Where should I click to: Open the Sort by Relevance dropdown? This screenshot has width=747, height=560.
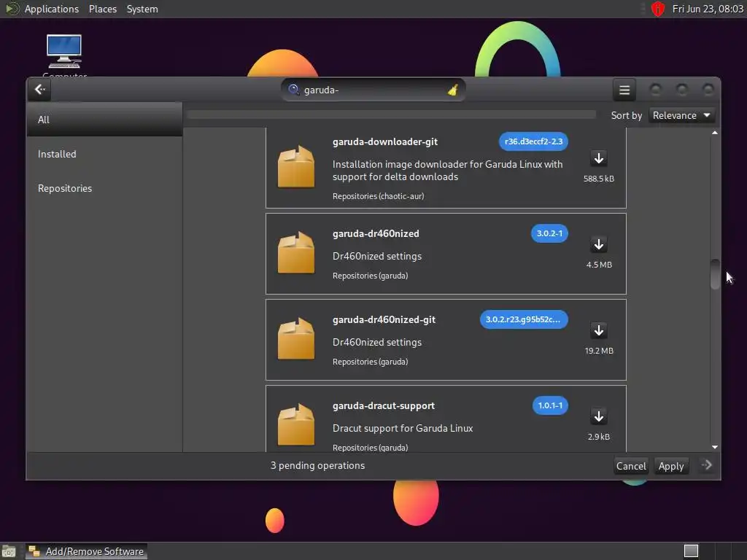681,115
